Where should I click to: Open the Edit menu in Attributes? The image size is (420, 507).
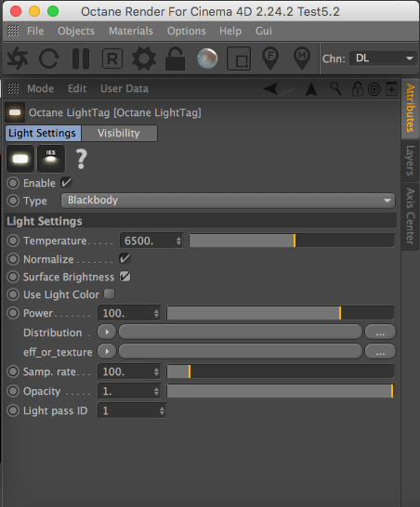77,88
